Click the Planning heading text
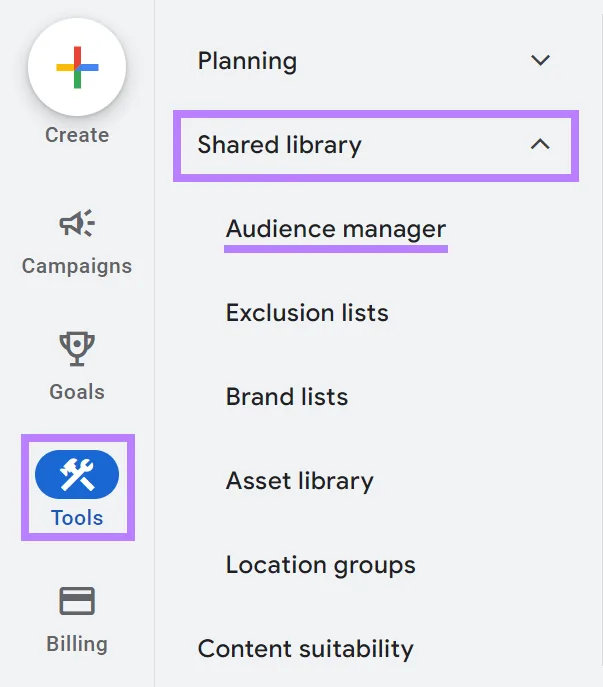The height and width of the screenshot is (687, 603). click(x=247, y=61)
